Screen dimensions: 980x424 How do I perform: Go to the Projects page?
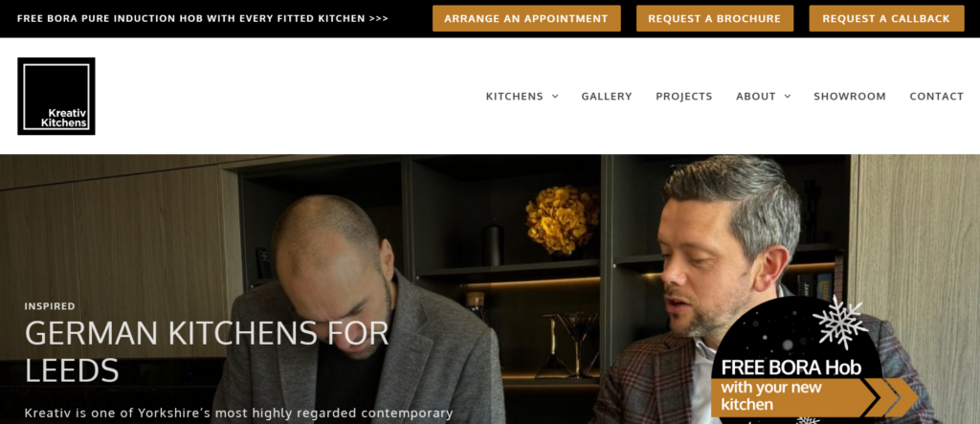click(683, 97)
